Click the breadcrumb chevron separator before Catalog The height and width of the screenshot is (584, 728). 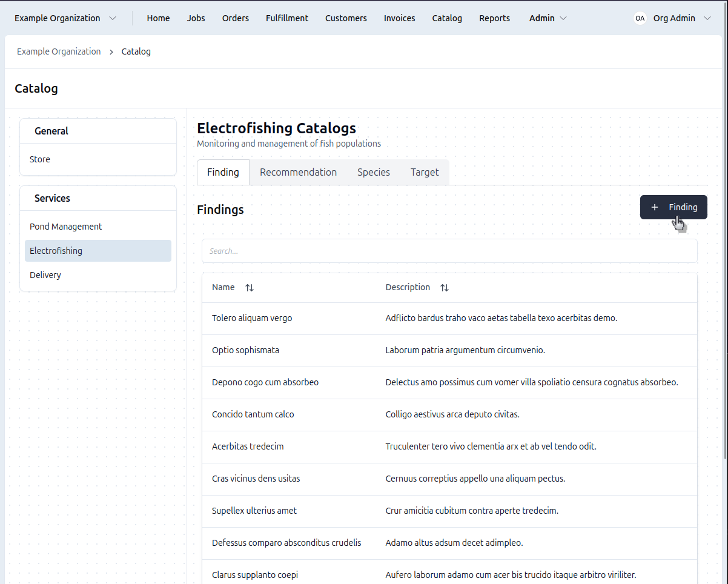pyautogui.click(x=111, y=52)
